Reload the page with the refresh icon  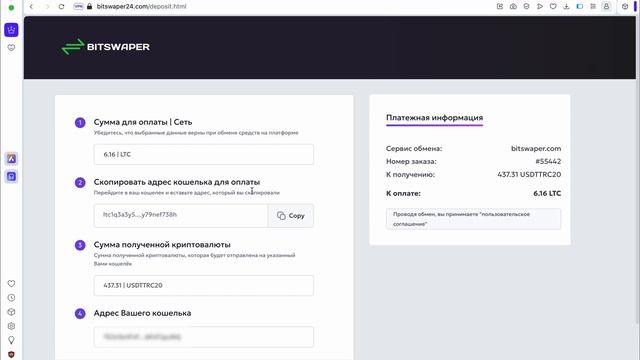click(61, 7)
